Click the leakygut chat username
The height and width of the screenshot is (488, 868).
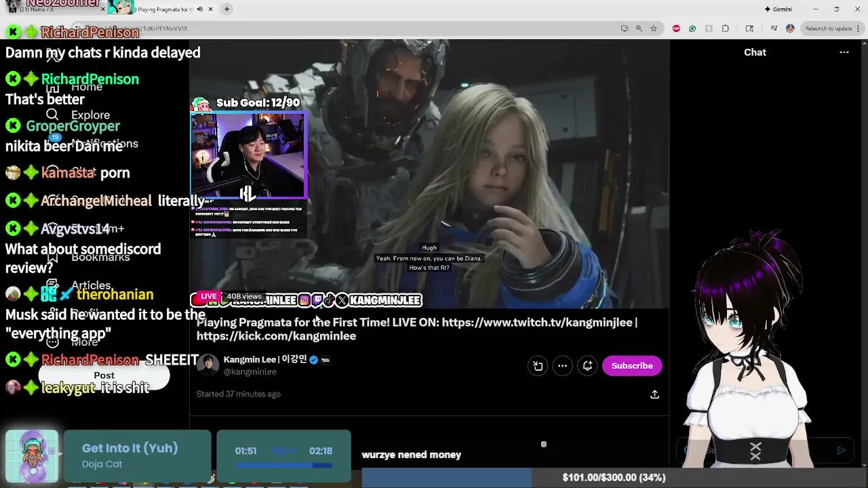click(x=68, y=388)
